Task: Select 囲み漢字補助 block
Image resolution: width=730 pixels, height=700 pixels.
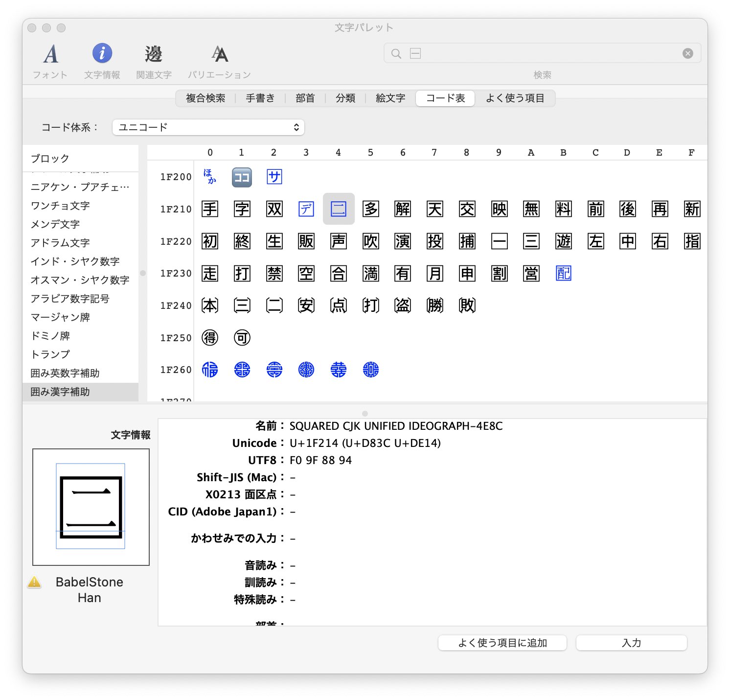Action: 81,392
